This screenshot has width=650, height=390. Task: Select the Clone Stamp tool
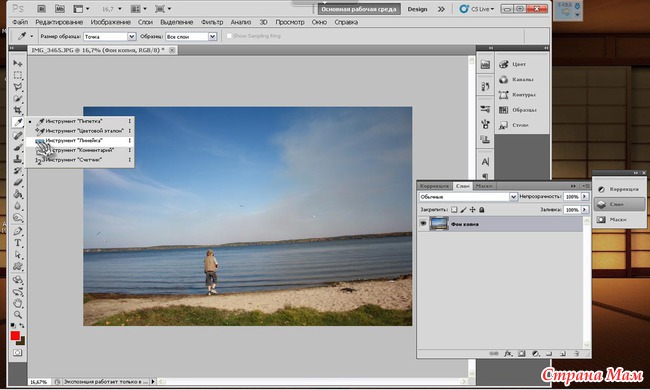[17, 159]
